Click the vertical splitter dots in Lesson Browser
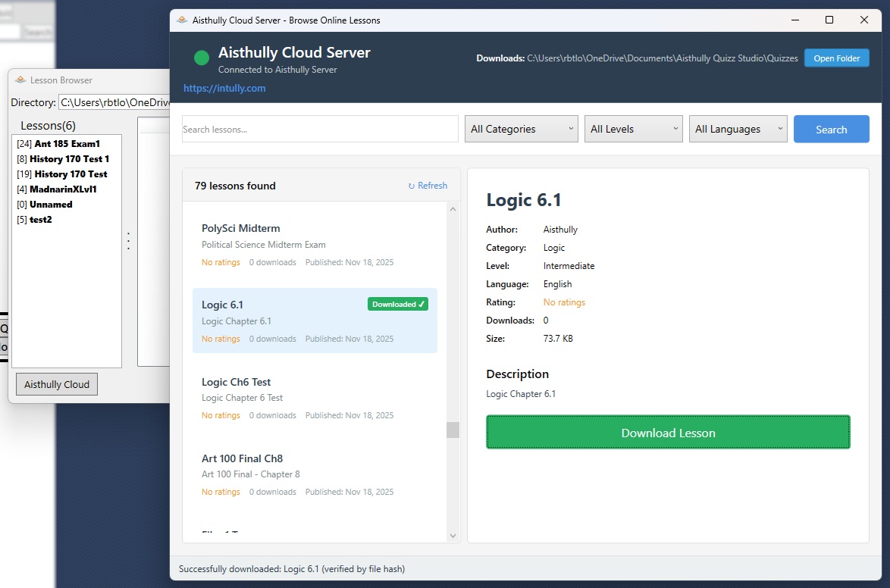This screenshot has height=588, width=890. pos(128,241)
